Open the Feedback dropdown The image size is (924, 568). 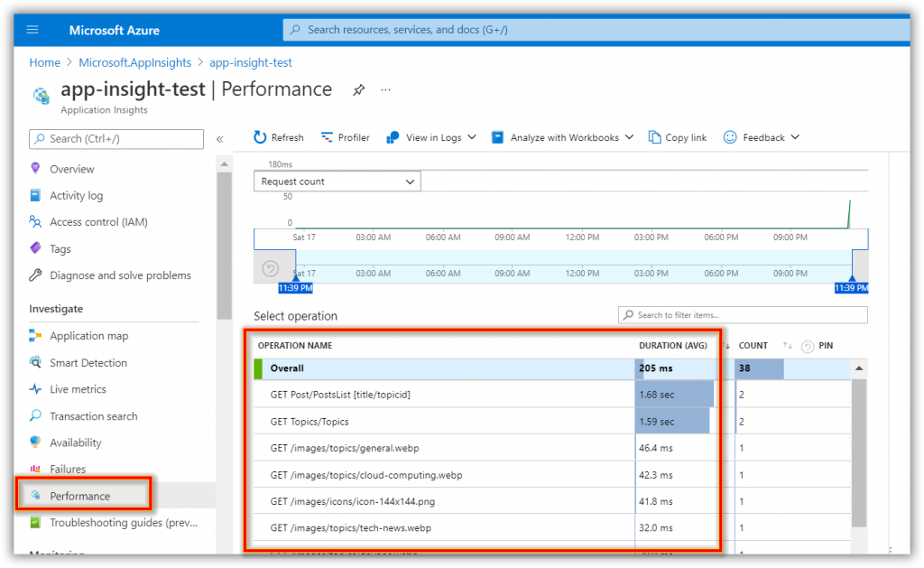pyautogui.click(x=762, y=137)
